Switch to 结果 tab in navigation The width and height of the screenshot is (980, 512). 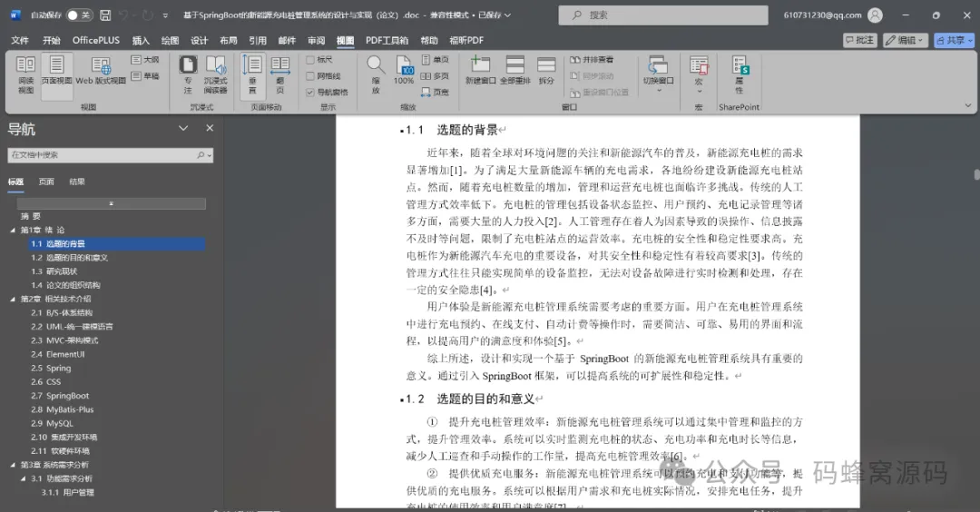[77, 182]
